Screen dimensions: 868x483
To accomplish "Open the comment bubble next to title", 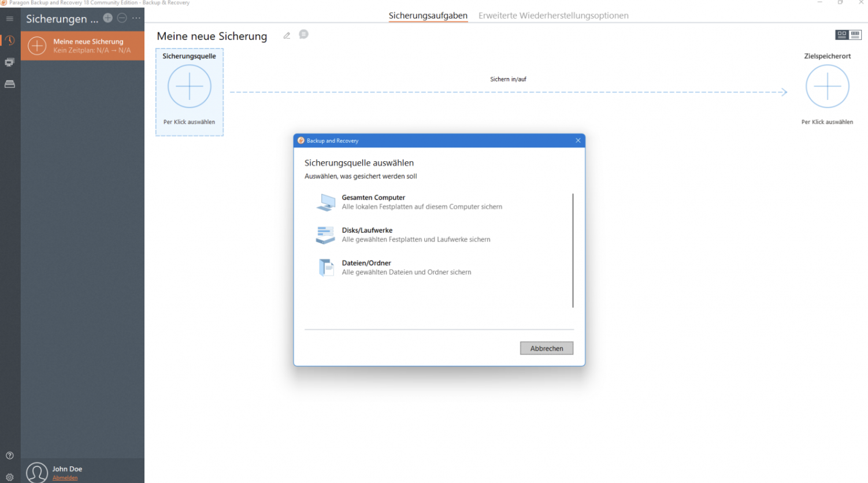I will [303, 35].
